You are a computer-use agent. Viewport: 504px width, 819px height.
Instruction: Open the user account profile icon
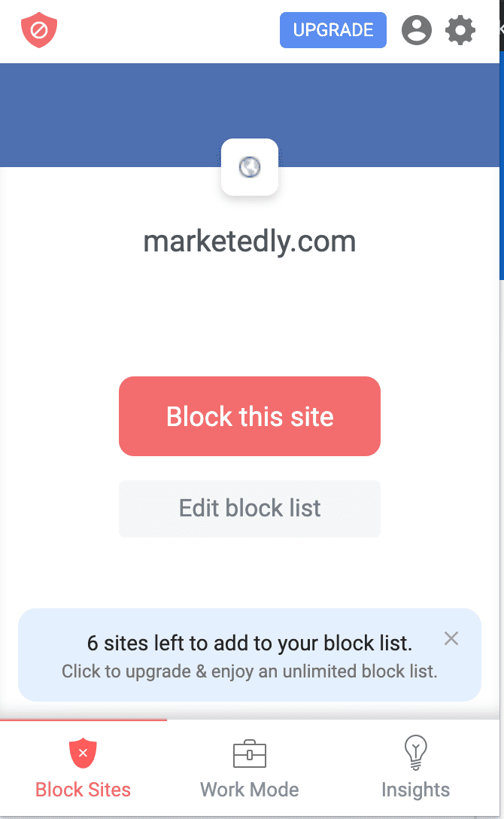(x=417, y=30)
